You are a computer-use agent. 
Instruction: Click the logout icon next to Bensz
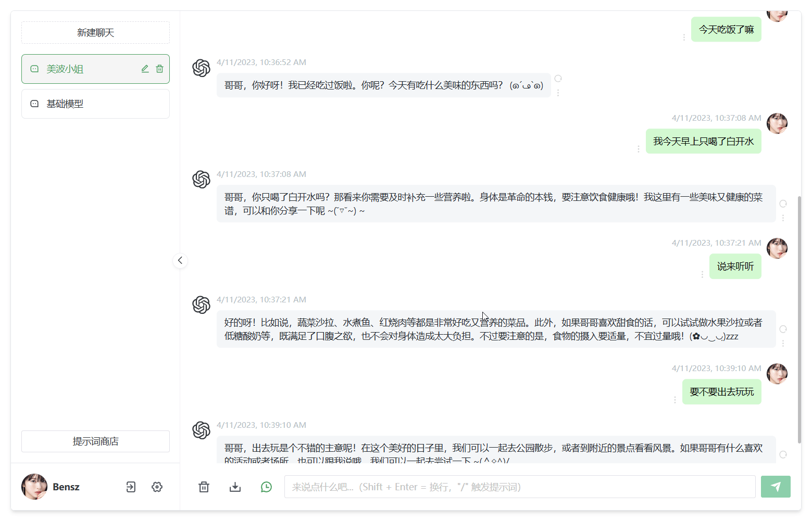click(131, 487)
